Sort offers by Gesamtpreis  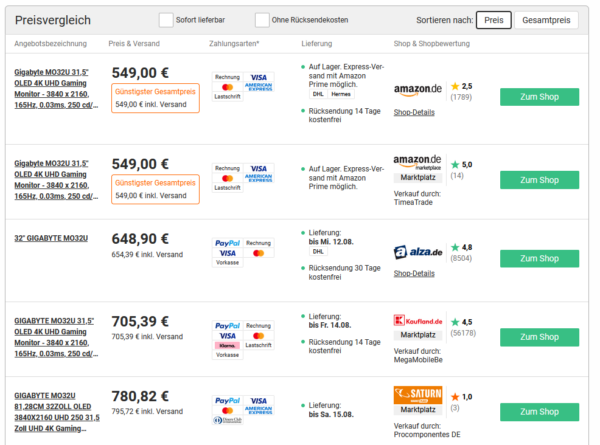[546, 20]
